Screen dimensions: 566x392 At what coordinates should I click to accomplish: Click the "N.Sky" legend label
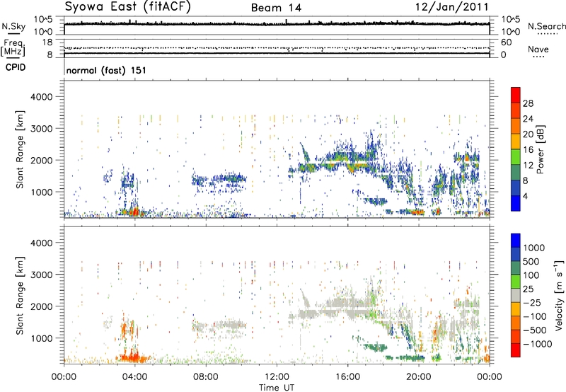tap(13, 26)
